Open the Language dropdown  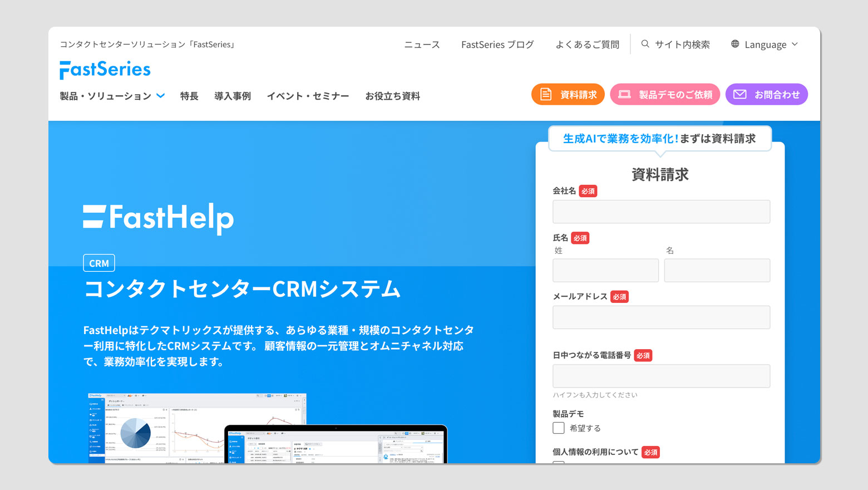tap(765, 45)
